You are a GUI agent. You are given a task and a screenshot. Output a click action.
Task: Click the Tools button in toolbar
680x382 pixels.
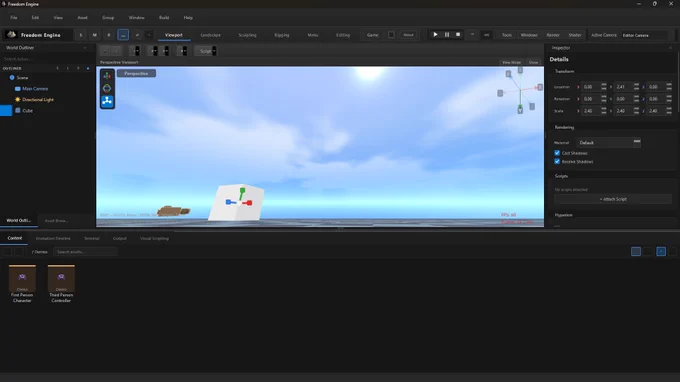(507, 35)
